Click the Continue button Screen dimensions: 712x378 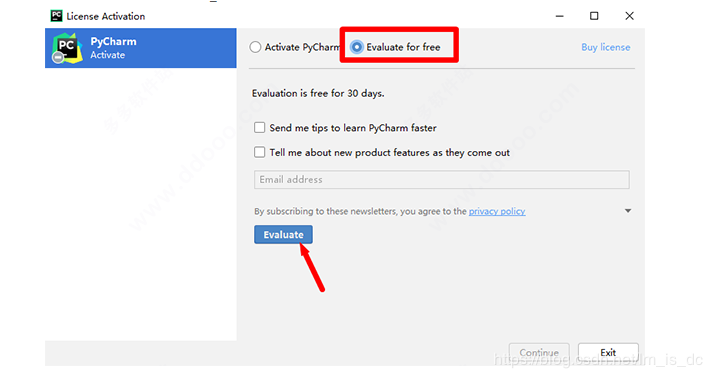(539, 353)
